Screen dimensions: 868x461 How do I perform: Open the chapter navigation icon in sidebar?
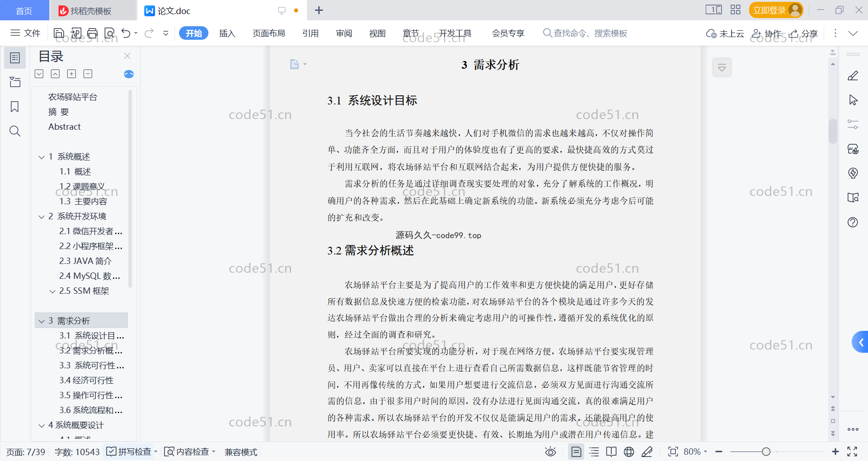coord(15,82)
